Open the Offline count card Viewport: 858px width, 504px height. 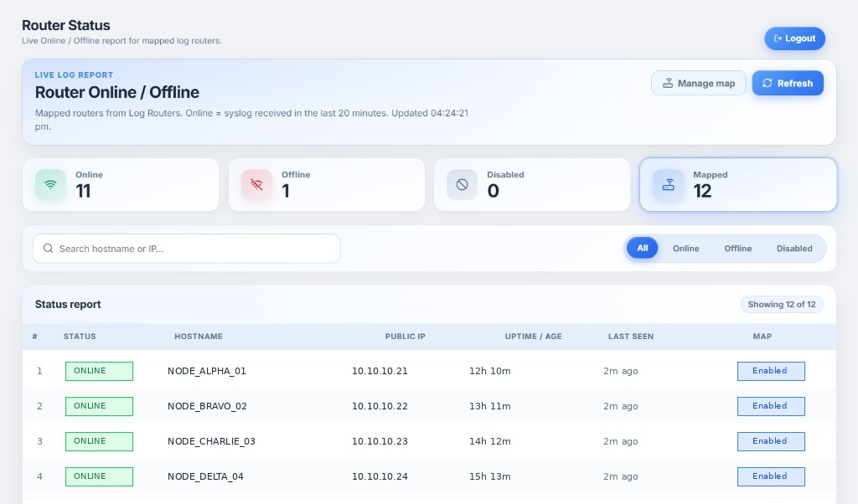[x=327, y=185]
